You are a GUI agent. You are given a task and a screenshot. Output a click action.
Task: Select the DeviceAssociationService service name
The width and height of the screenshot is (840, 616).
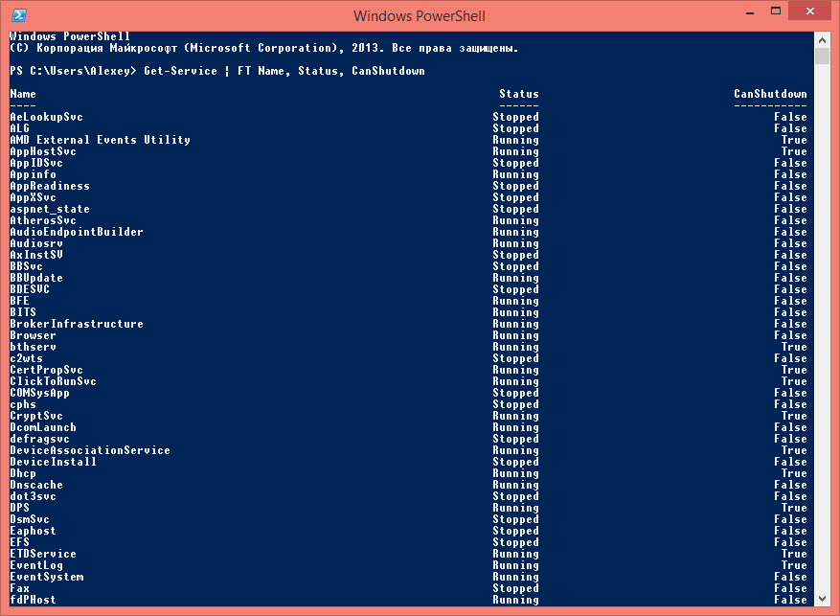(x=90, y=450)
